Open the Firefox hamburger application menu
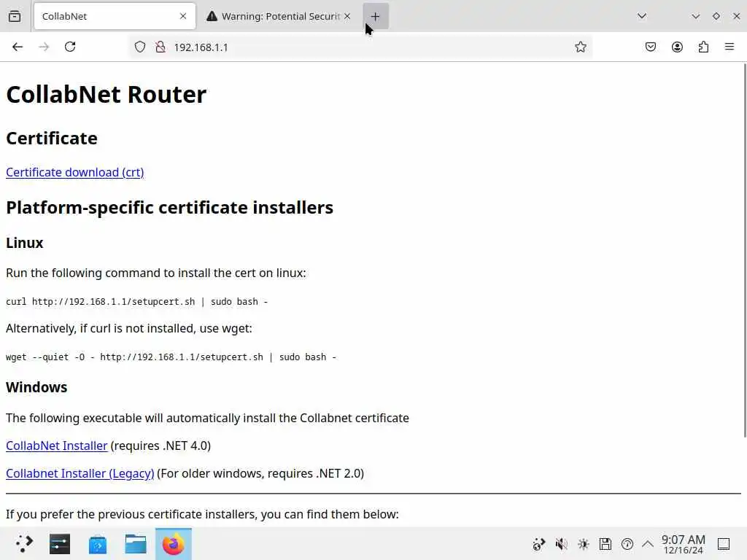Viewport: 747px width, 560px height. pyautogui.click(x=729, y=47)
